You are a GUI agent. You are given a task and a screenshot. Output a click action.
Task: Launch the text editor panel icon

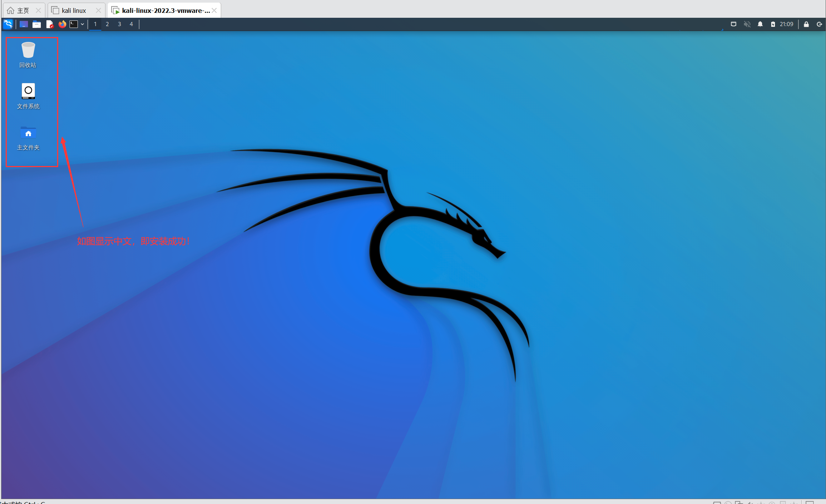(50, 24)
